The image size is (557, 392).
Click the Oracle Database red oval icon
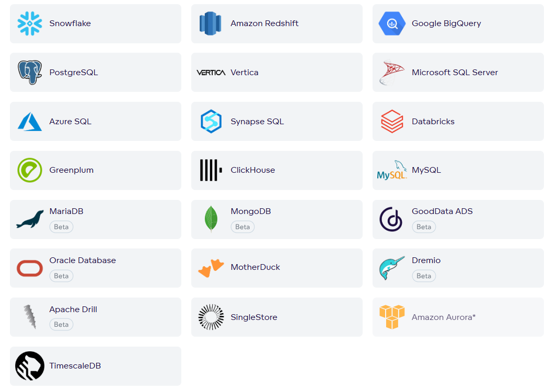30,268
